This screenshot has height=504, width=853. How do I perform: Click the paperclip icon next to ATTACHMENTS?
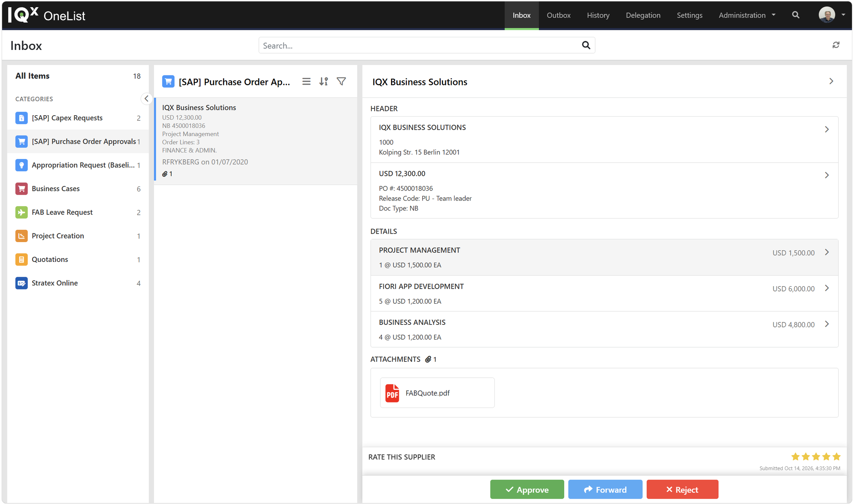[428, 359]
